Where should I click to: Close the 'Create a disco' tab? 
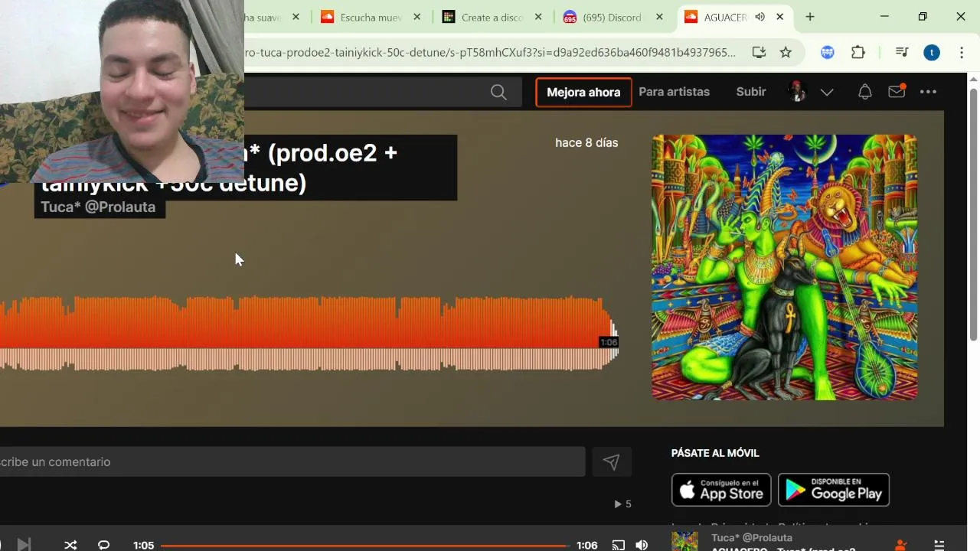[x=538, y=17]
